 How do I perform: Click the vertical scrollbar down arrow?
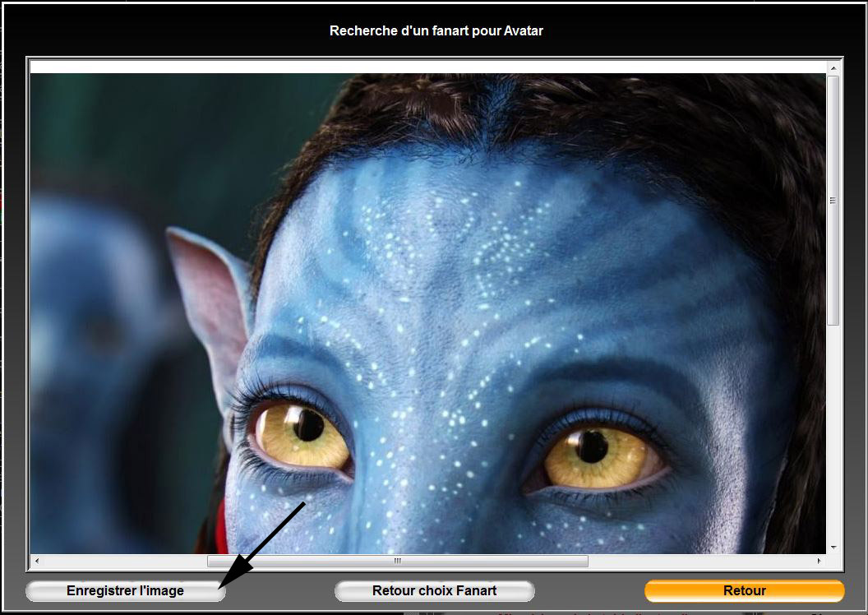click(x=833, y=548)
